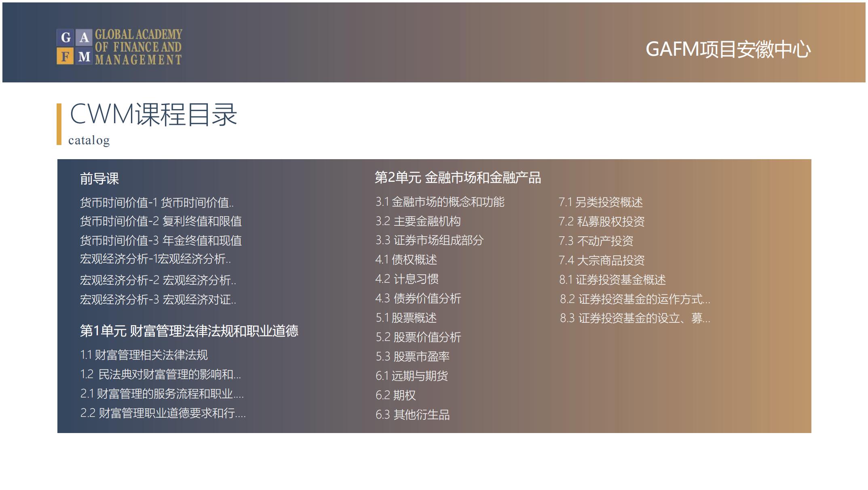Open 8.1 证券投资基金概述 lesson
The width and height of the screenshot is (868, 490).
click(x=612, y=280)
